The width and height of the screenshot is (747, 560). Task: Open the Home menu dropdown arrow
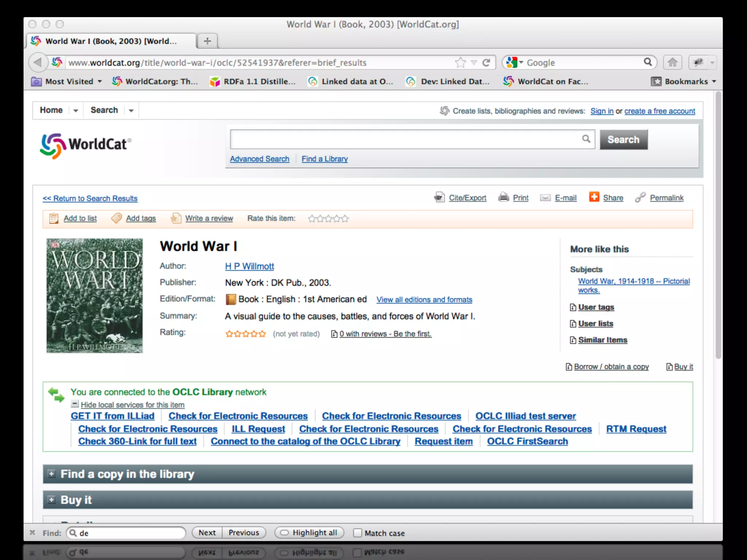(x=76, y=110)
